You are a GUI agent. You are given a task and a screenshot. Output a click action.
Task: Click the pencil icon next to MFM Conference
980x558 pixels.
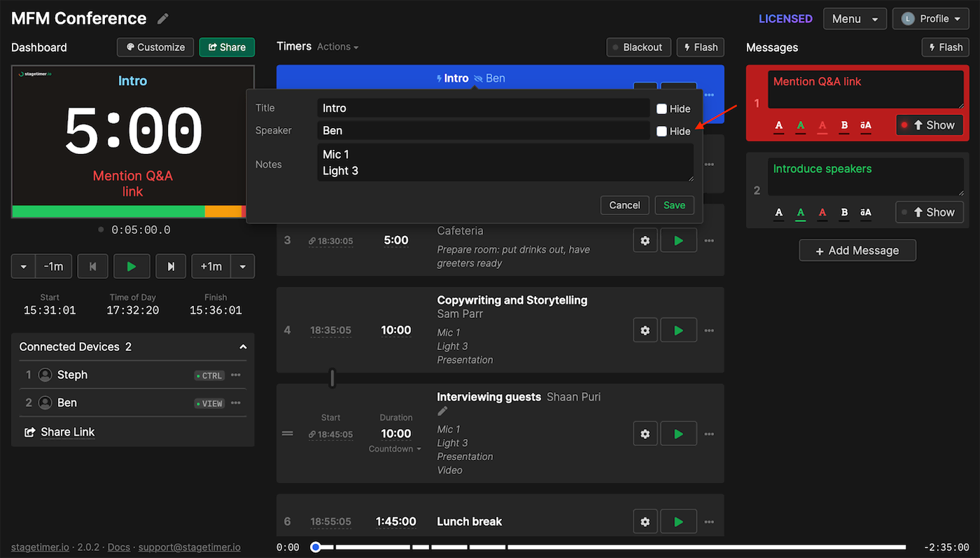163,19
